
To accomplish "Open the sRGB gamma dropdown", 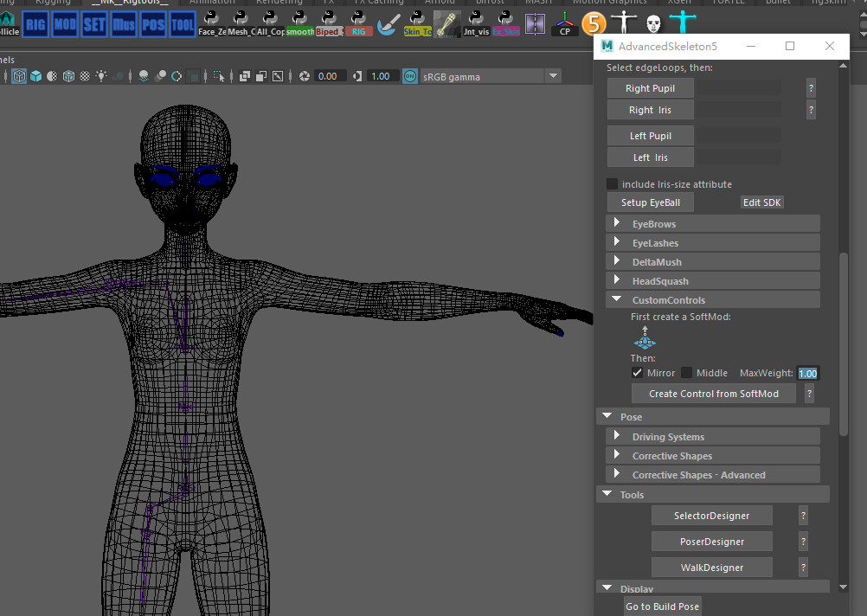I will [553, 76].
